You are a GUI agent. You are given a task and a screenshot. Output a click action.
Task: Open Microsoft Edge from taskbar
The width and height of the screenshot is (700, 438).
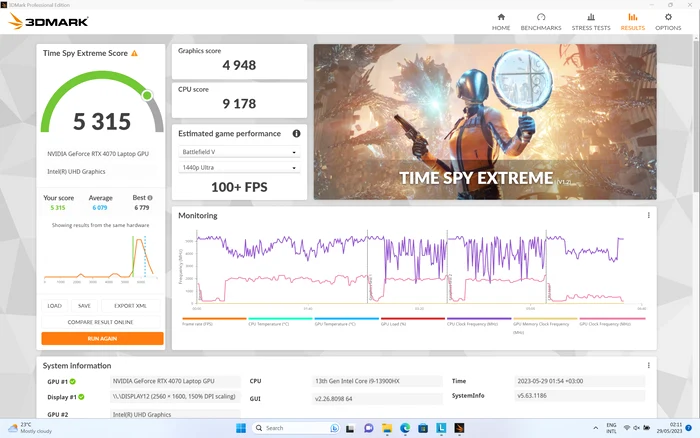(x=405, y=428)
